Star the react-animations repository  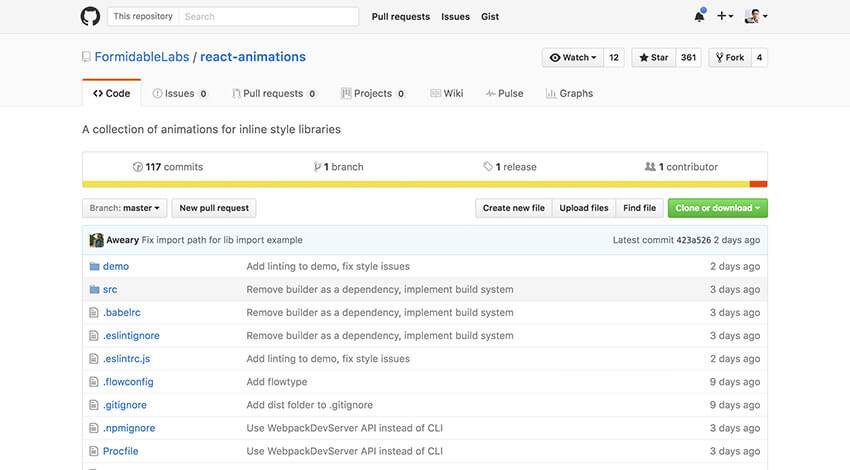(x=654, y=57)
